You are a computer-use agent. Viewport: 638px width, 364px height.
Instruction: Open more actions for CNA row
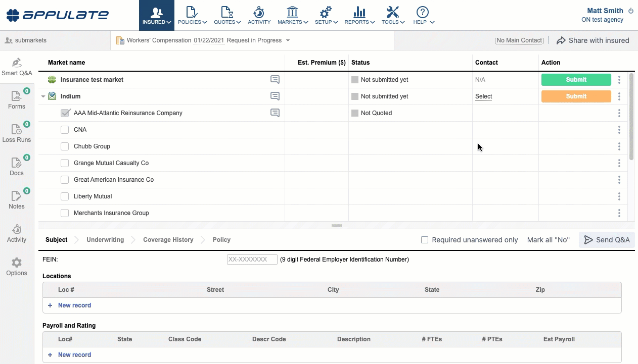[x=619, y=130]
